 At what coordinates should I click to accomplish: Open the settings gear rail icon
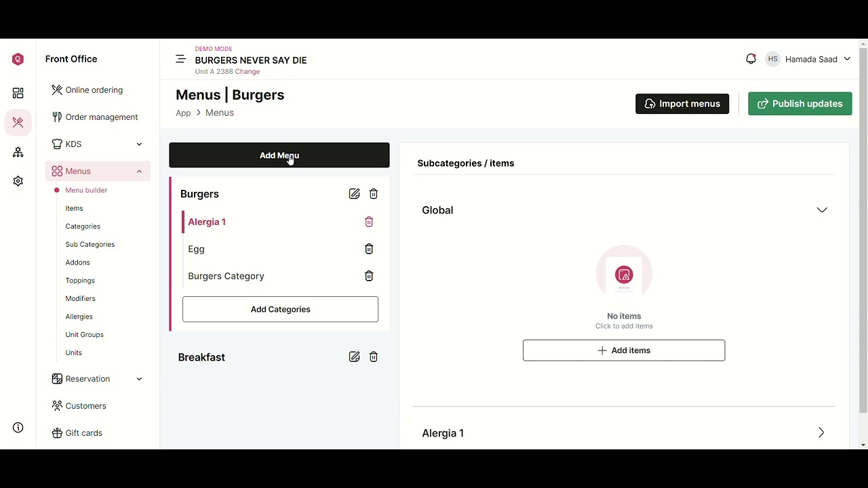coord(18,181)
